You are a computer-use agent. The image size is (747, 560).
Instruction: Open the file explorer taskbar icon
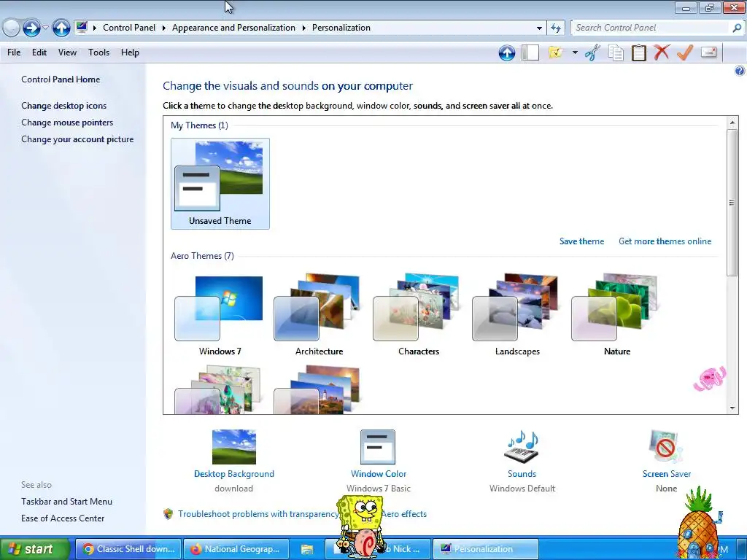click(x=307, y=549)
